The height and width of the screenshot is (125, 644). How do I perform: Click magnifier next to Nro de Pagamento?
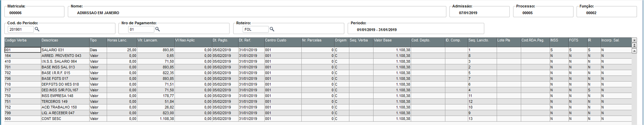[x=157, y=29]
